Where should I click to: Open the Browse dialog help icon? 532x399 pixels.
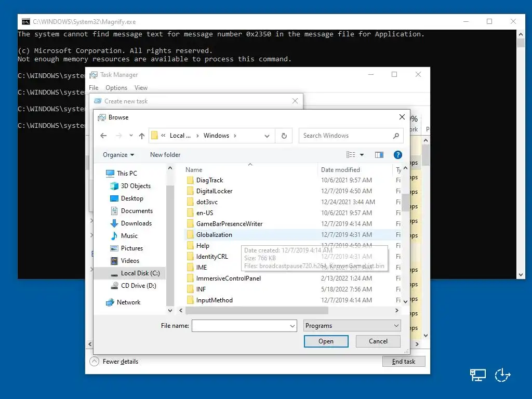[397, 155]
